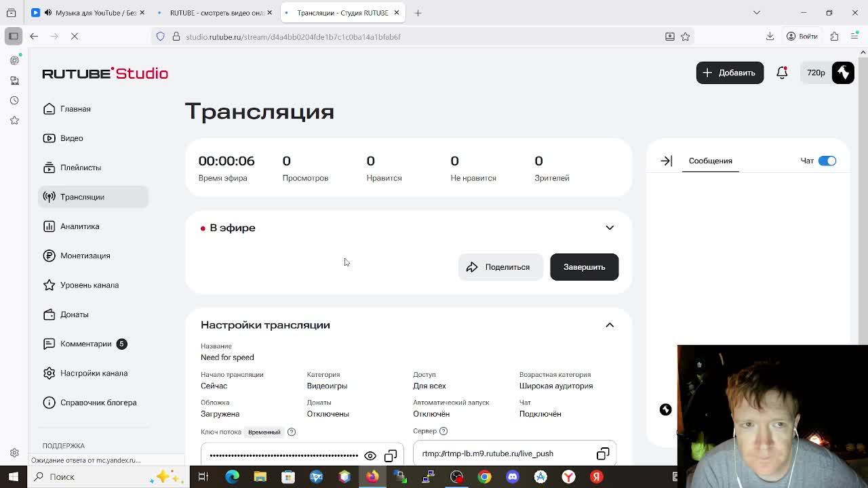Viewport: 868px width, 488px height.
Task: Open the Windows Start menu
Action: point(14,476)
